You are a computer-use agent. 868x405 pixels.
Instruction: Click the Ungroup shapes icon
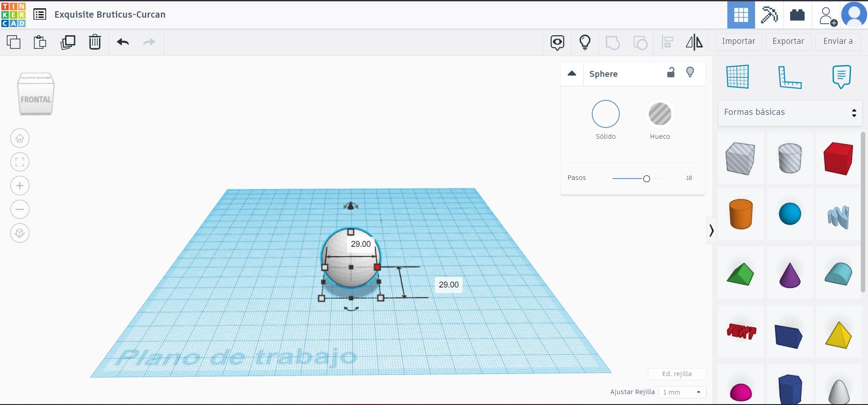coord(640,42)
